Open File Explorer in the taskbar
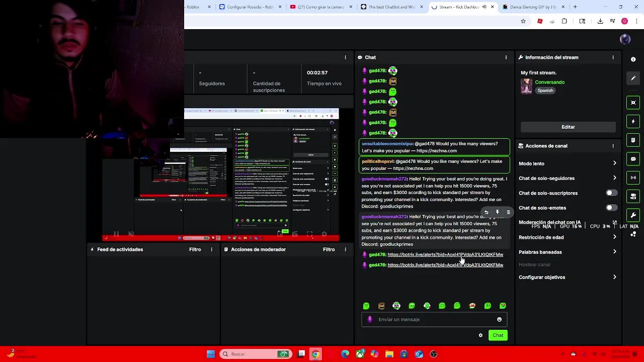The height and width of the screenshot is (362, 644). click(389, 354)
